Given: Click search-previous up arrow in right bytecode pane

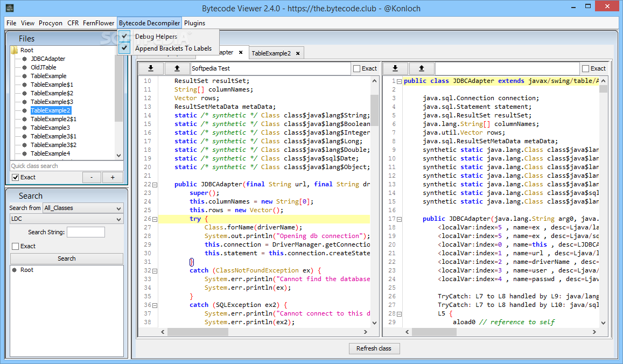Looking at the screenshot, I should (422, 68).
